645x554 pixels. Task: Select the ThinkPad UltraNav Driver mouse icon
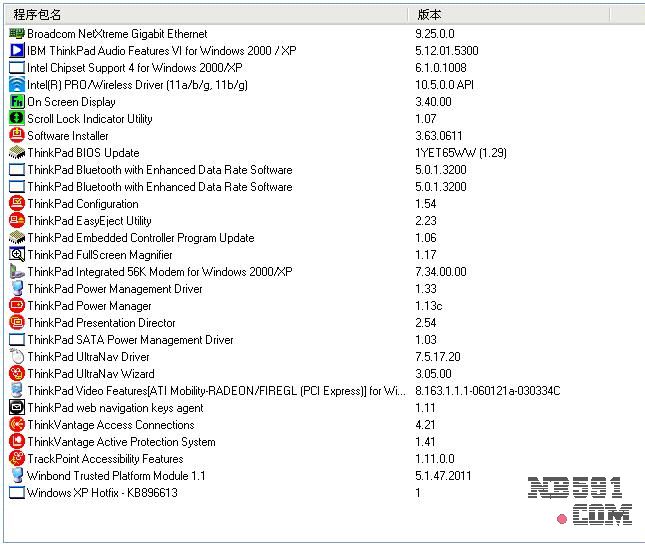coord(17,357)
